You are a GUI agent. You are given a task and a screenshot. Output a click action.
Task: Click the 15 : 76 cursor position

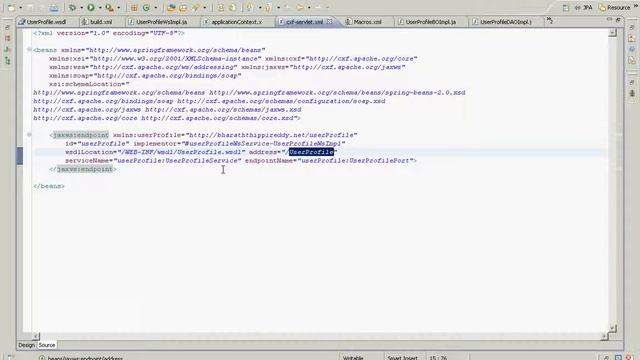[x=438, y=358]
